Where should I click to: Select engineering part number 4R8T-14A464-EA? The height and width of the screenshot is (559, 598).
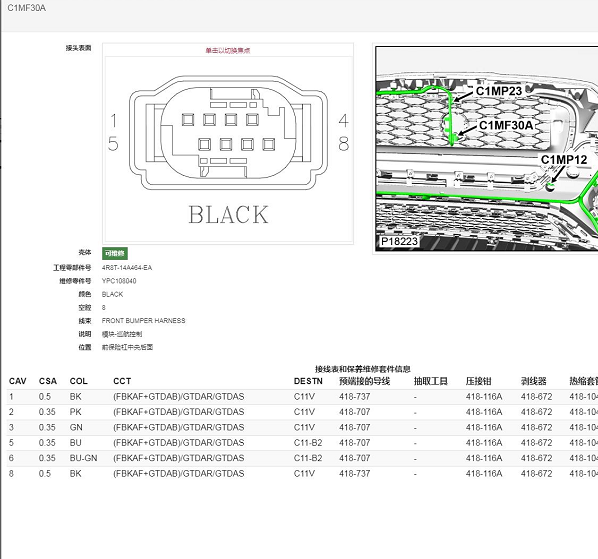[x=127, y=268]
